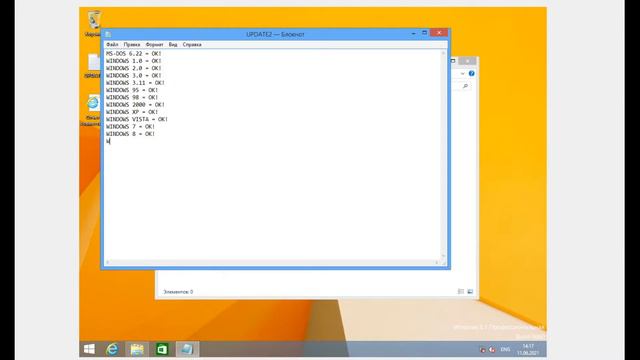Click the line "WINDOWS 3.0 = OK!"

coord(133,76)
